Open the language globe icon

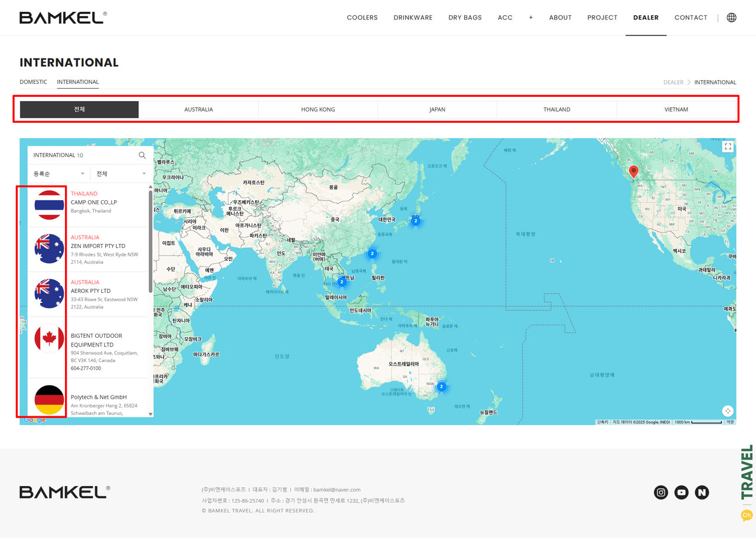click(731, 18)
